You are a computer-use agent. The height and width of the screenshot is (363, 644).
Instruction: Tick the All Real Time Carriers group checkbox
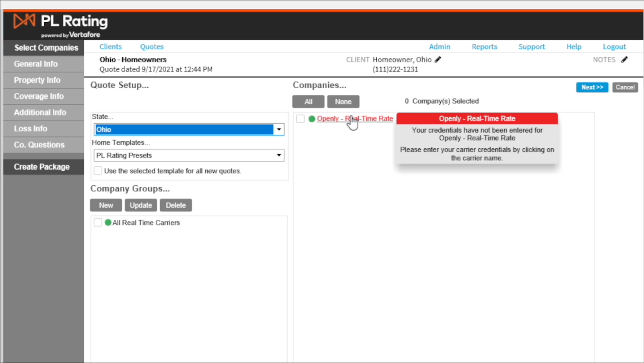(x=98, y=222)
